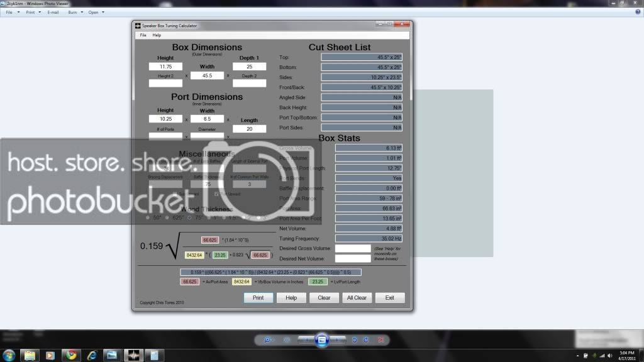644x362 pixels.
Task: Click the Print button in the calculator
Action: point(258,297)
